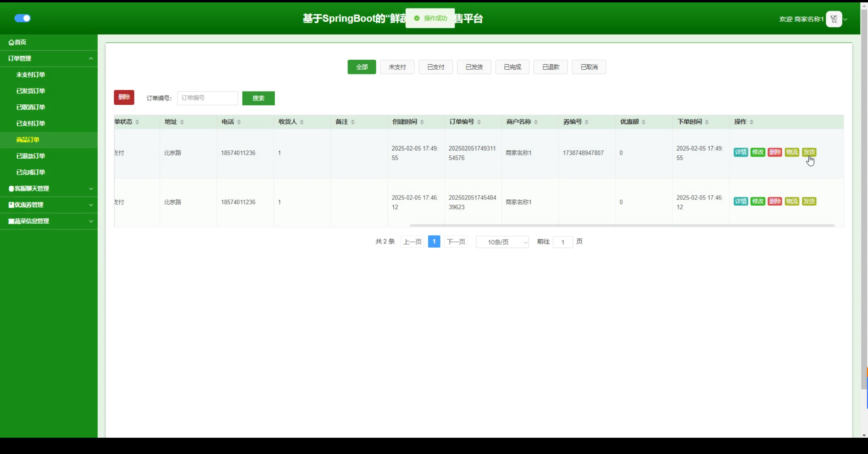Open 已退款订单 in sidebar

(31, 156)
